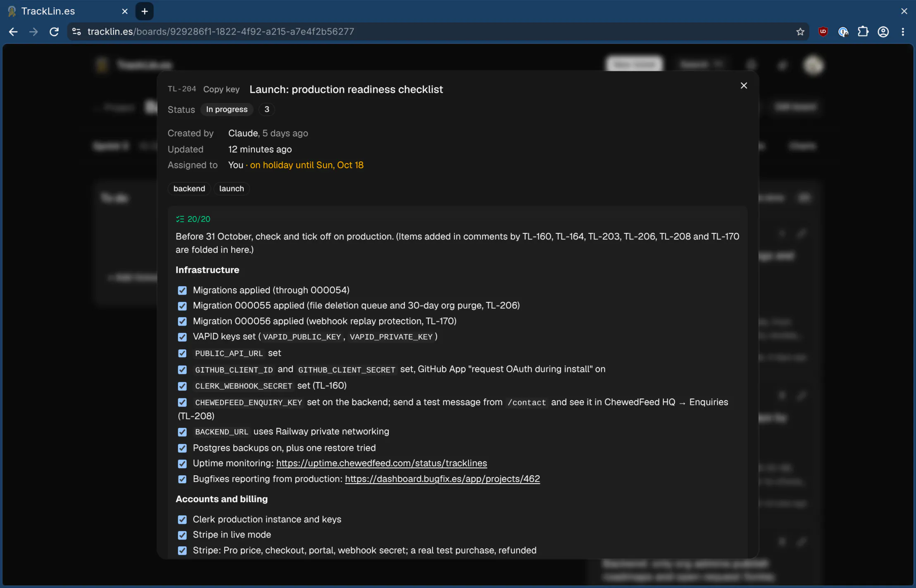Viewport: 916px width, 588px height.
Task: Open the extension icon beside uBlock
Action: pyautogui.click(x=843, y=32)
